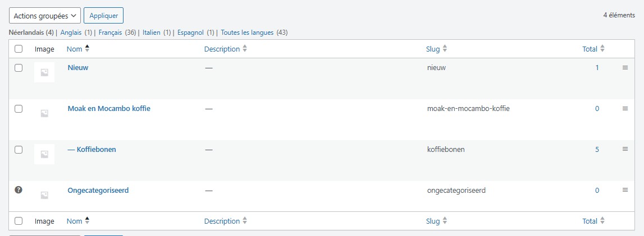Screen dimensions: 644x236
Task: Tick the checkbox for Nieuw category
Action: pos(19,68)
